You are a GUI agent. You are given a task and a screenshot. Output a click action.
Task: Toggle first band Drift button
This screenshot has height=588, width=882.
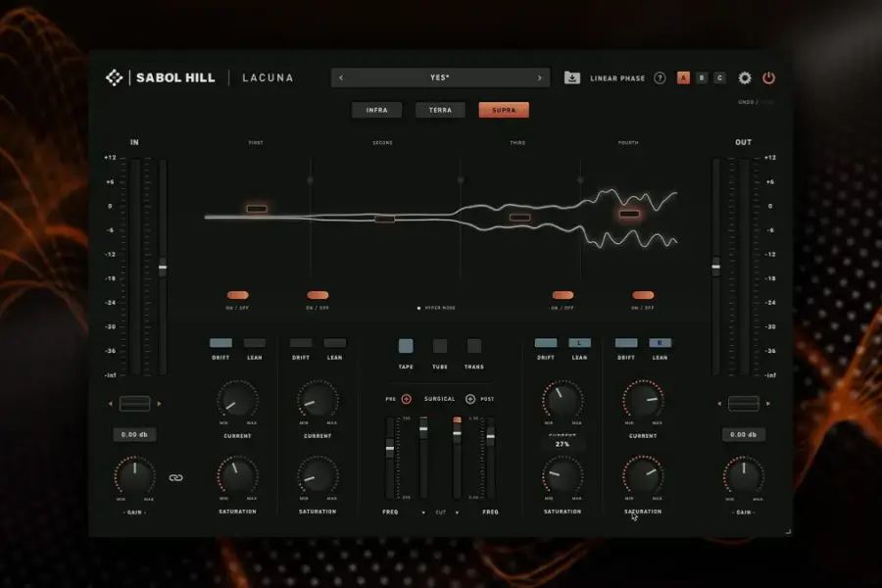[220, 343]
